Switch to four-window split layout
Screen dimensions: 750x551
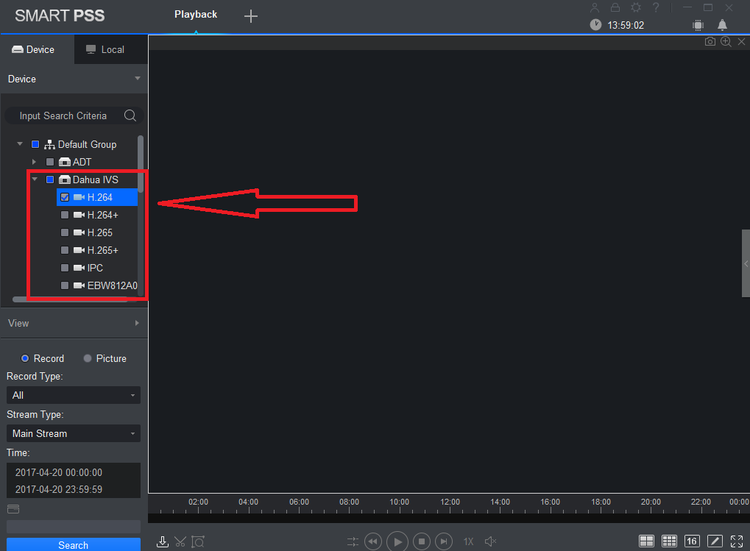pos(646,541)
